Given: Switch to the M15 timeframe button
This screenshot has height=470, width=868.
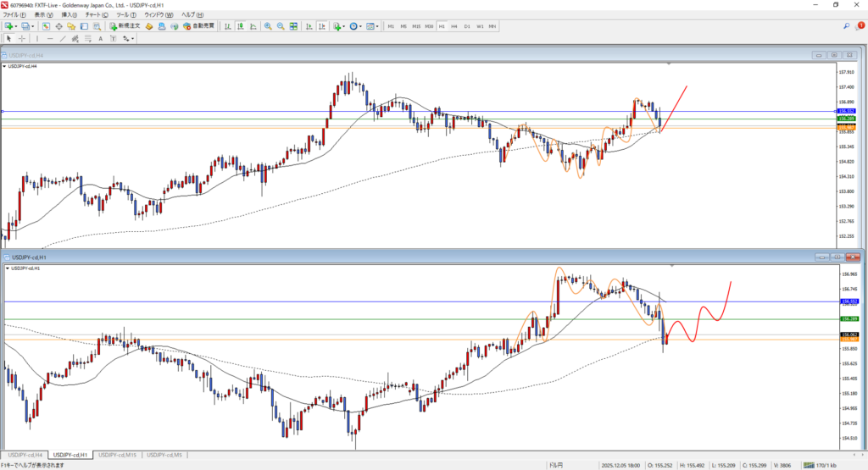Looking at the screenshot, I should pyautogui.click(x=416, y=26).
